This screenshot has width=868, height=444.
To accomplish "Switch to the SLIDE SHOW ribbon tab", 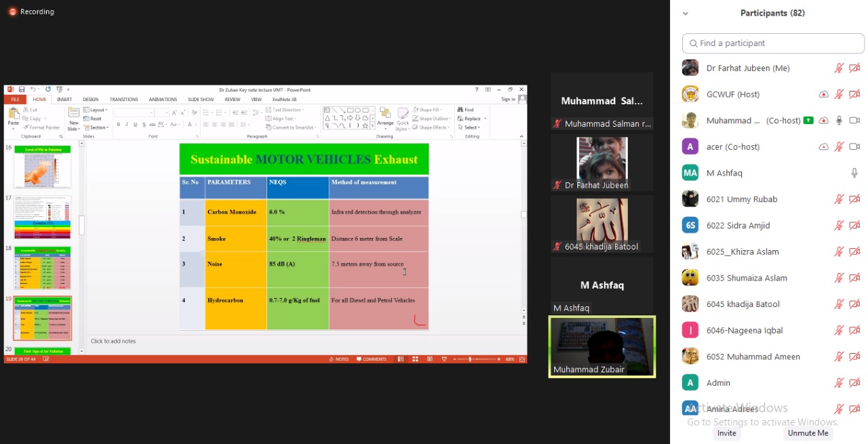I will click(x=201, y=100).
